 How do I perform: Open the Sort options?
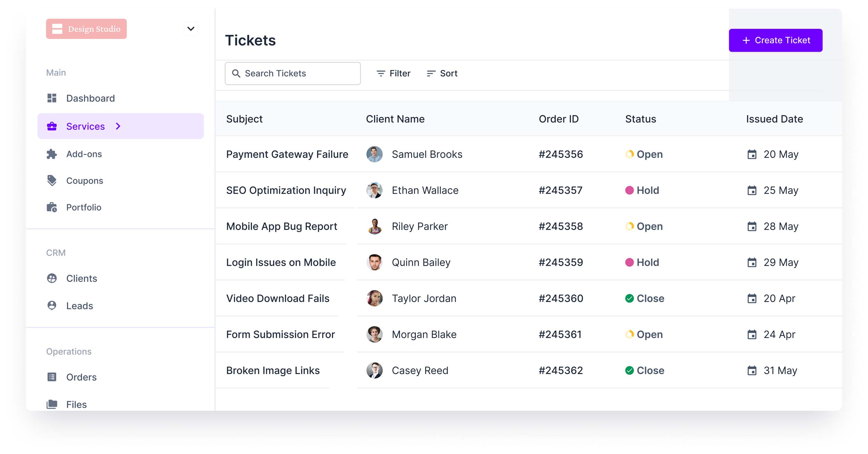[442, 73]
